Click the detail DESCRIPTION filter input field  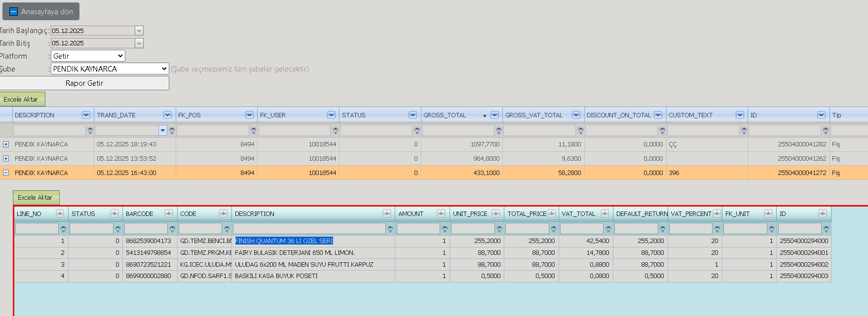309,229
